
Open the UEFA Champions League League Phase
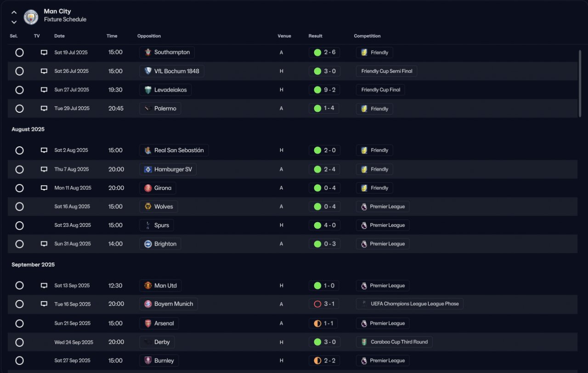coord(410,304)
